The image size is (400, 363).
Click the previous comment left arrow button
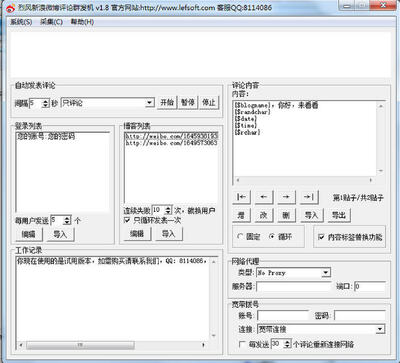264,197
